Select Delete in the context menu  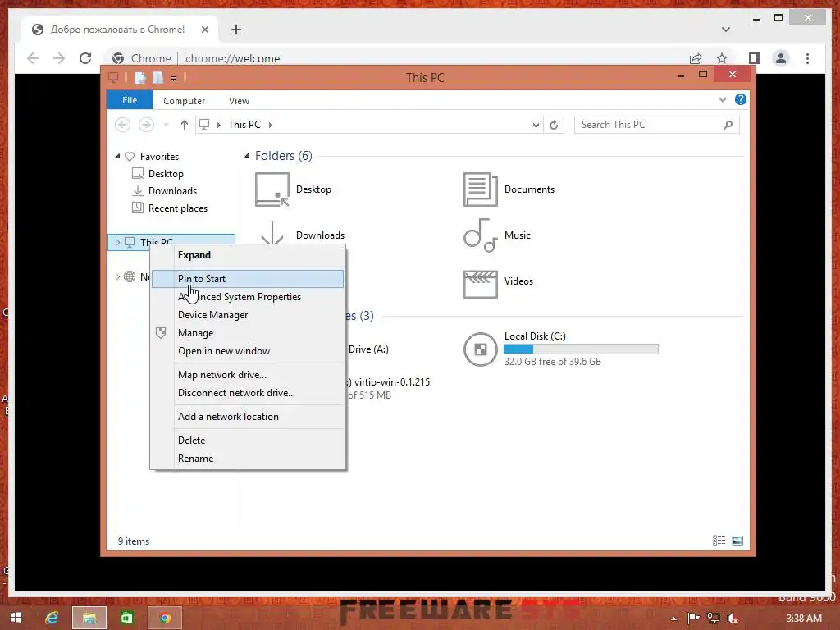(x=248, y=440)
